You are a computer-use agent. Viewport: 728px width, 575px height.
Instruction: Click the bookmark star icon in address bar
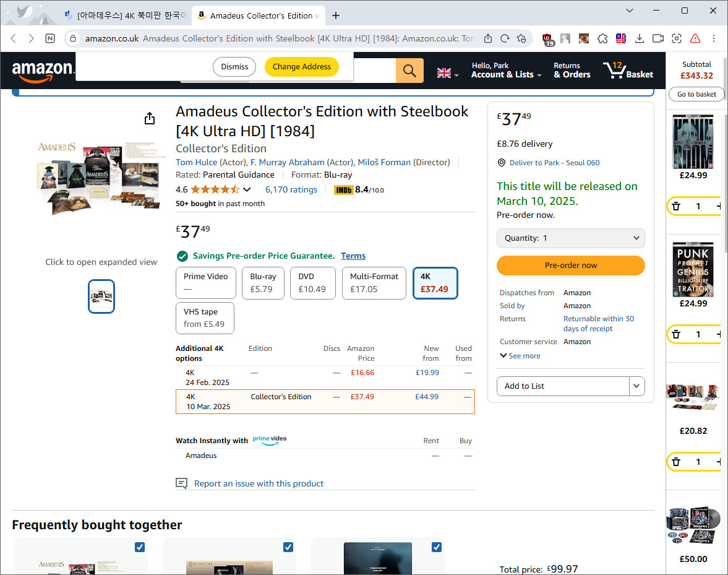521,38
